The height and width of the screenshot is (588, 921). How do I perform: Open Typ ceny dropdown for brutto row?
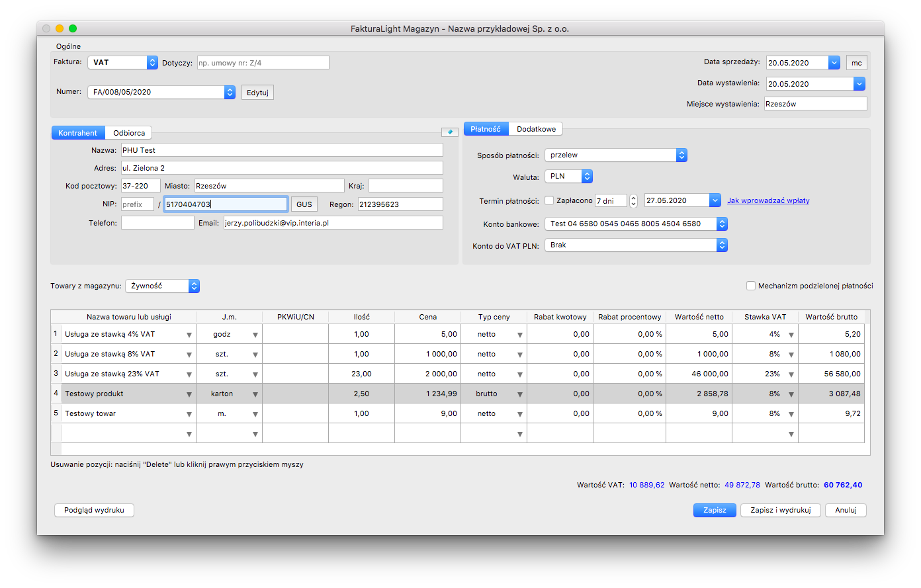520,394
